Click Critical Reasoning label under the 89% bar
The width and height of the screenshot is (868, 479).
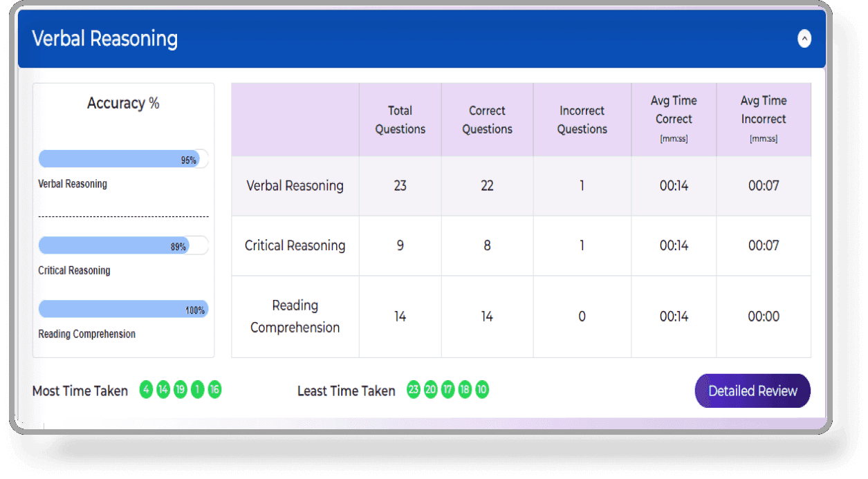[74, 270]
